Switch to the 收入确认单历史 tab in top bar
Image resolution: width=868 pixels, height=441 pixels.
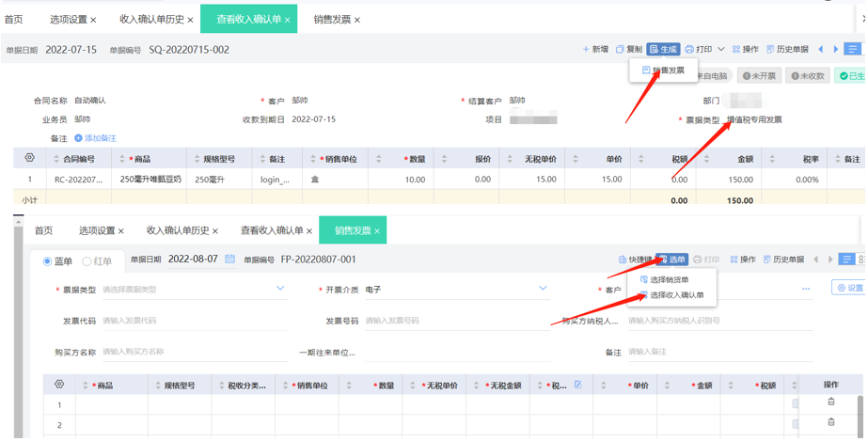click(x=151, y=19)
